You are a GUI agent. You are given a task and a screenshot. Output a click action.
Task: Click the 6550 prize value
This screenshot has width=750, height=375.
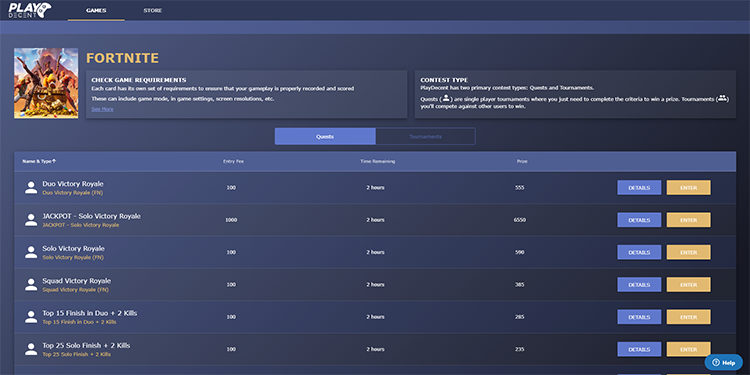519,220
